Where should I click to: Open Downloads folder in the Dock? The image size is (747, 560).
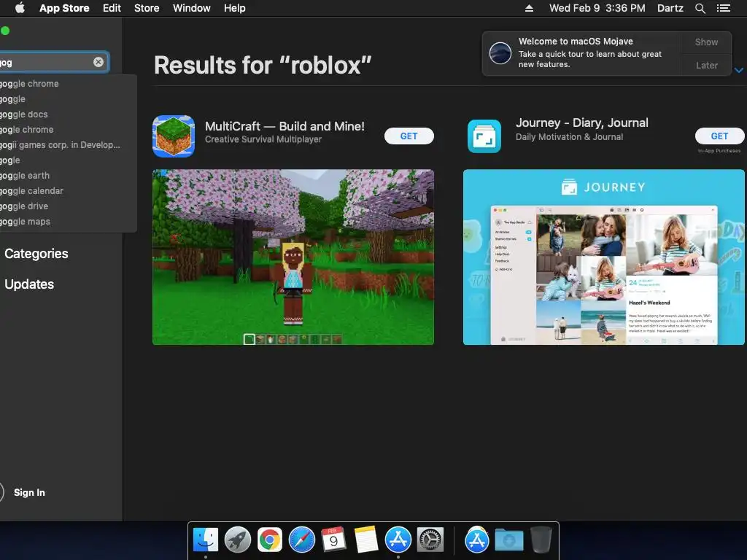[508, 540]
